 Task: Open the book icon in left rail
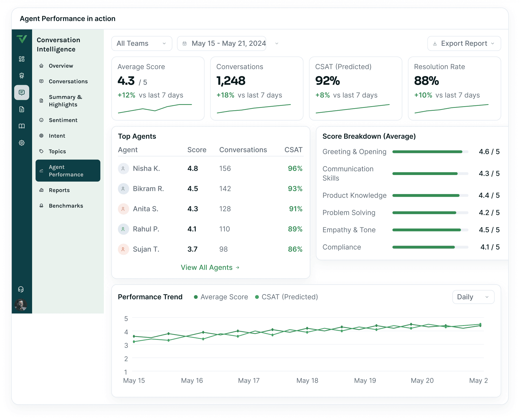(22, 126)
